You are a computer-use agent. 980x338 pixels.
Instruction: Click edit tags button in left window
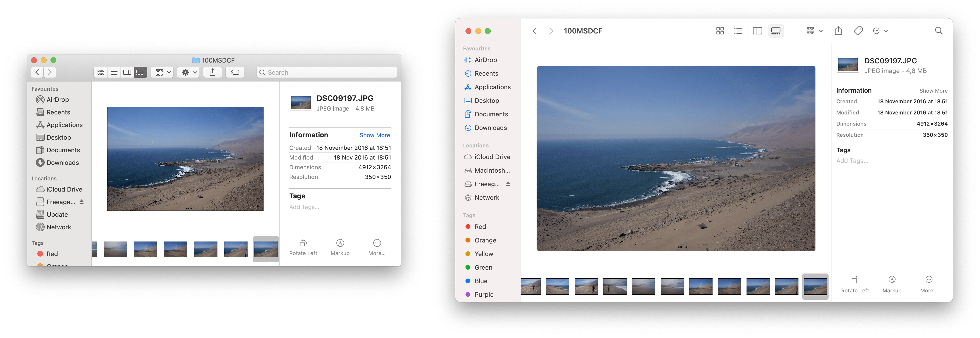235,72
